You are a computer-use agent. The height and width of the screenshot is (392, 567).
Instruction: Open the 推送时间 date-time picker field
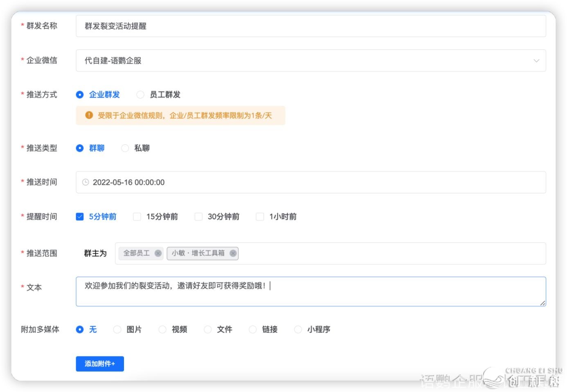coord(311,182)
